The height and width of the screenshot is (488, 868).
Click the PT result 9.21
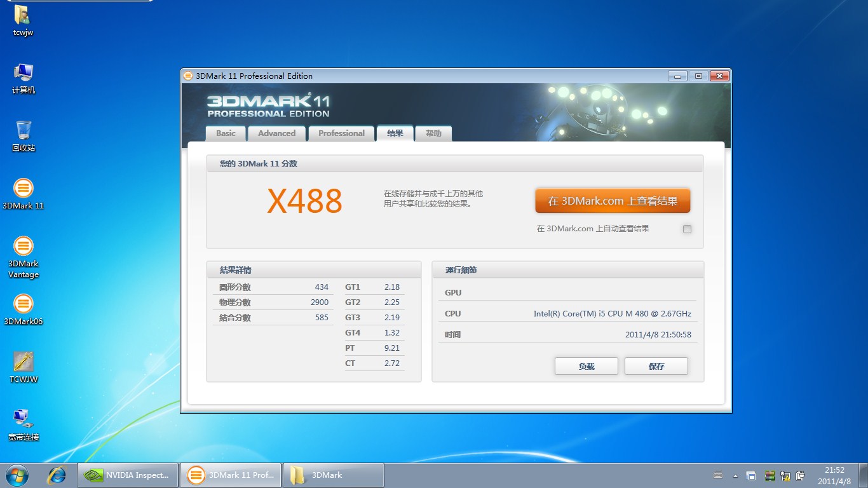pyautogui.click(x=392, y=348)
